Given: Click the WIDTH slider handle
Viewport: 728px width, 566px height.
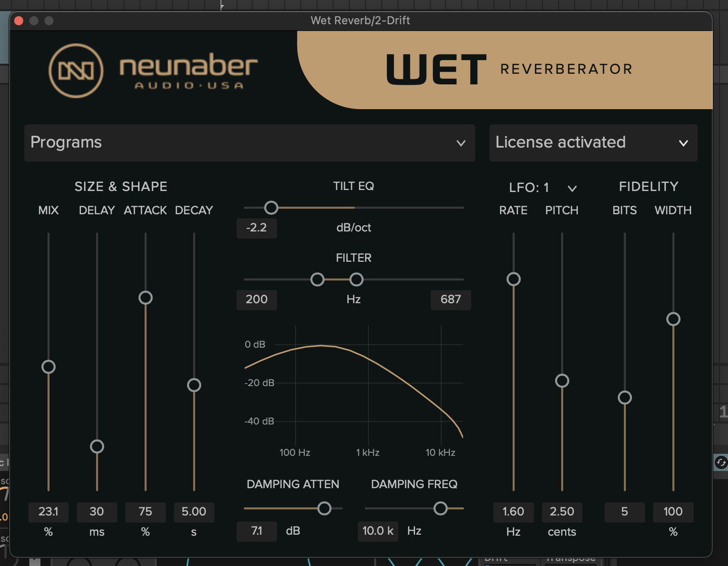Looking at the screenshot, I should [673, 319].
